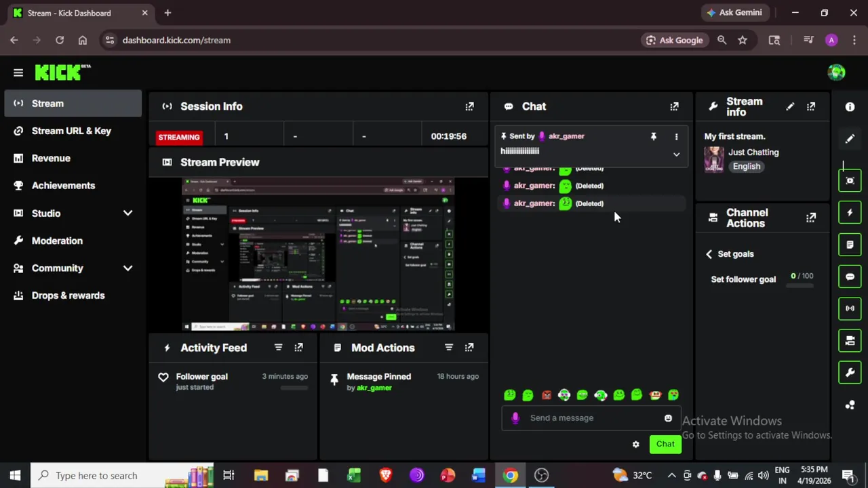Toggle Stream info panel via wrench icon
Screen dimensions: 868x488
[850, 372]
